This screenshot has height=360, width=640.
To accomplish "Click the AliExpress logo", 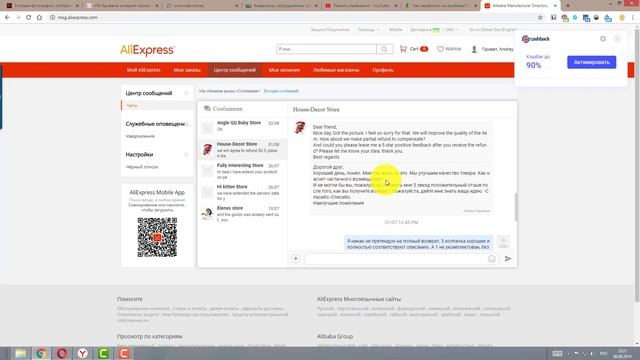I will point(147,50).
